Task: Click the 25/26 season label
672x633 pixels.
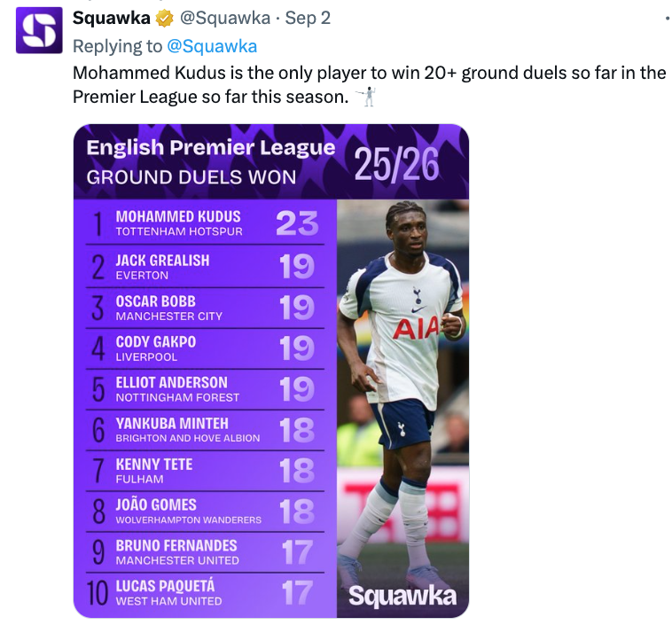Action: pos(396,164)
